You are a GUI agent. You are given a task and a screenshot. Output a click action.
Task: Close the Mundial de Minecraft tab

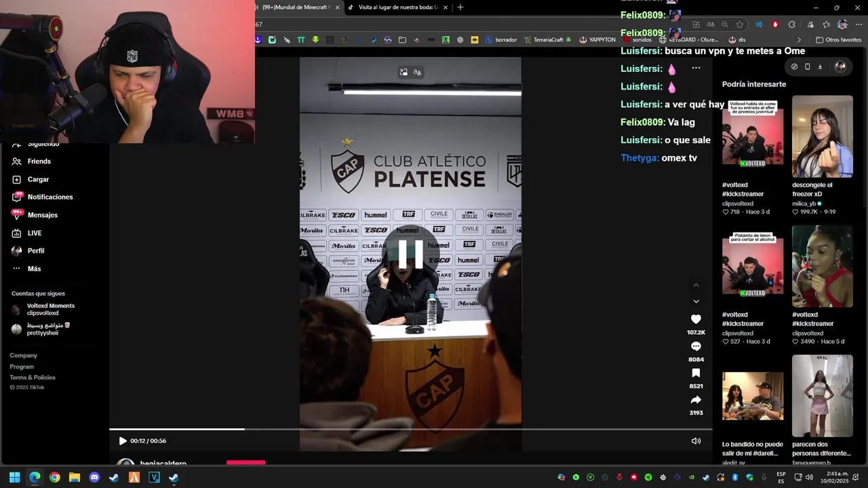(x=337, y=7)
